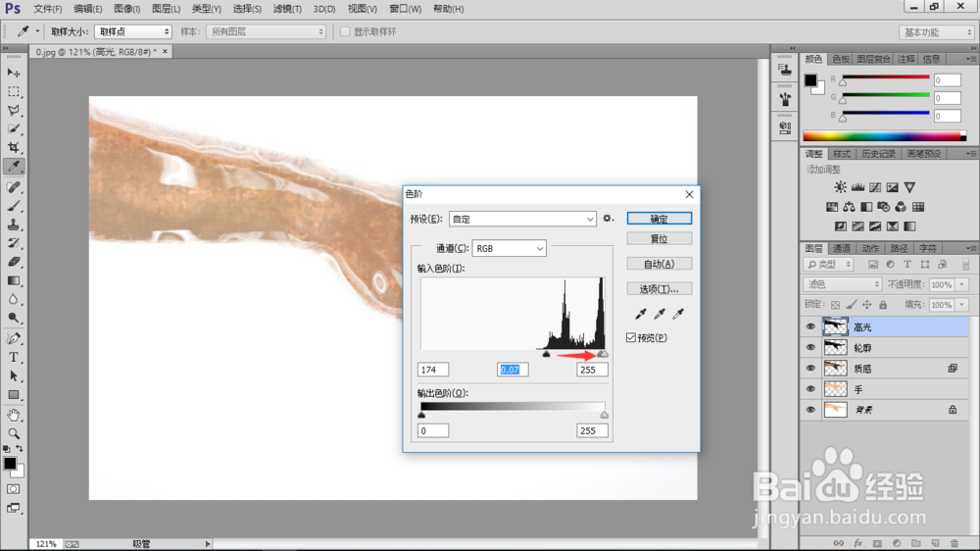Open the 滤镜 menu

coord(287,9)
